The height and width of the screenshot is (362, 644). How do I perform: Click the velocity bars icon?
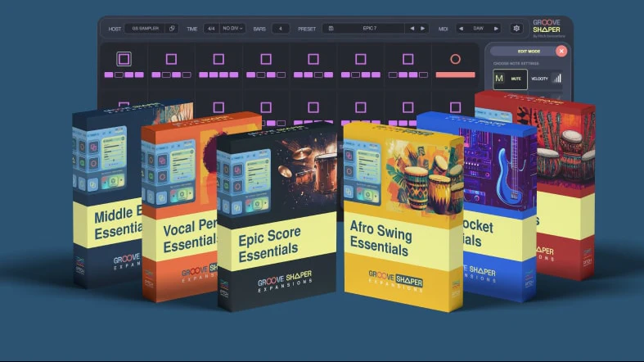click(x=557, y=78)
